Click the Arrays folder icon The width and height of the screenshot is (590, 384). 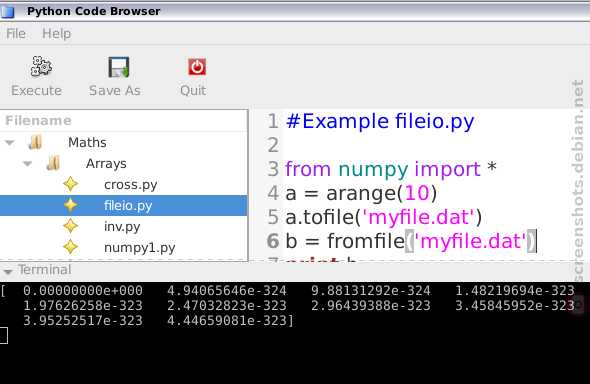pyautogui.click(x=53, y=164)
